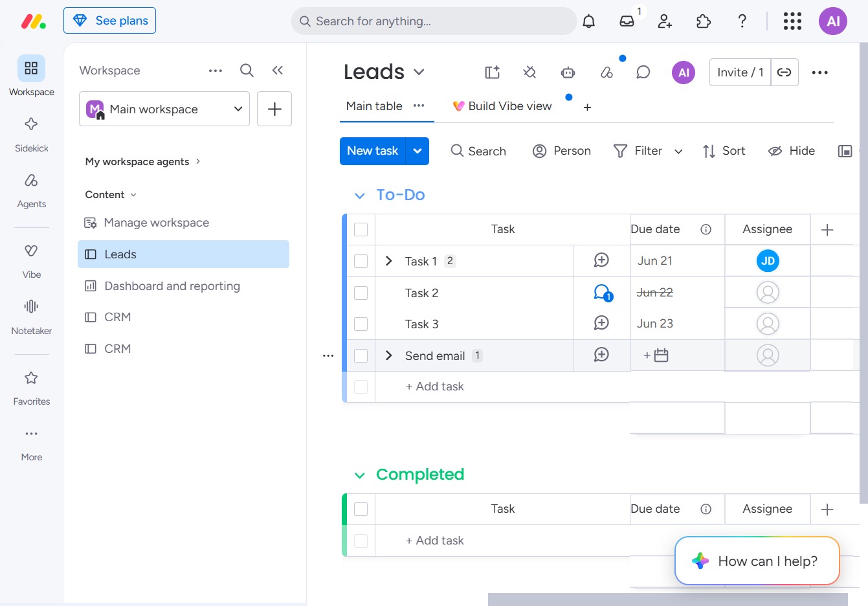Open the inbox tray icon
The height and width of the screenshot is (606, 868).
coord(627,21)
